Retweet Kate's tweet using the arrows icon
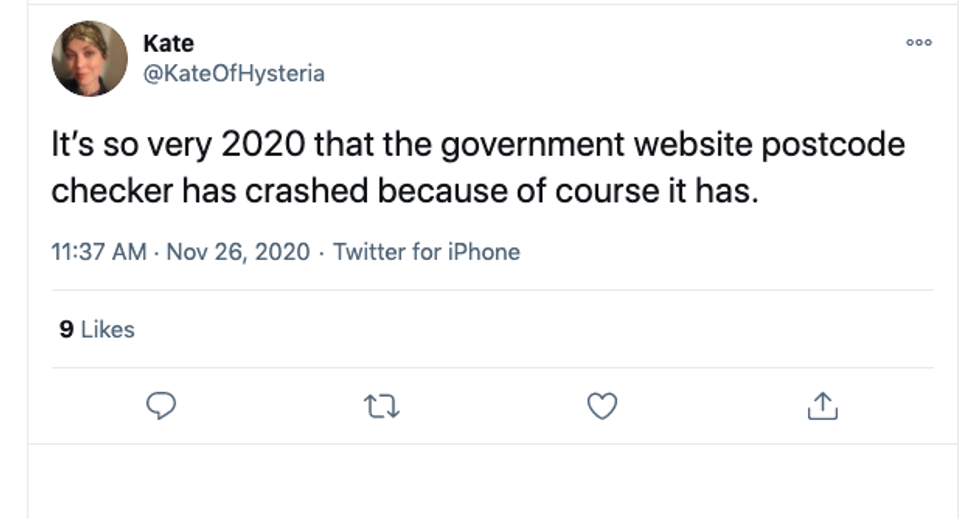This screenshot has width=980, height=519. tap(382, 405)
